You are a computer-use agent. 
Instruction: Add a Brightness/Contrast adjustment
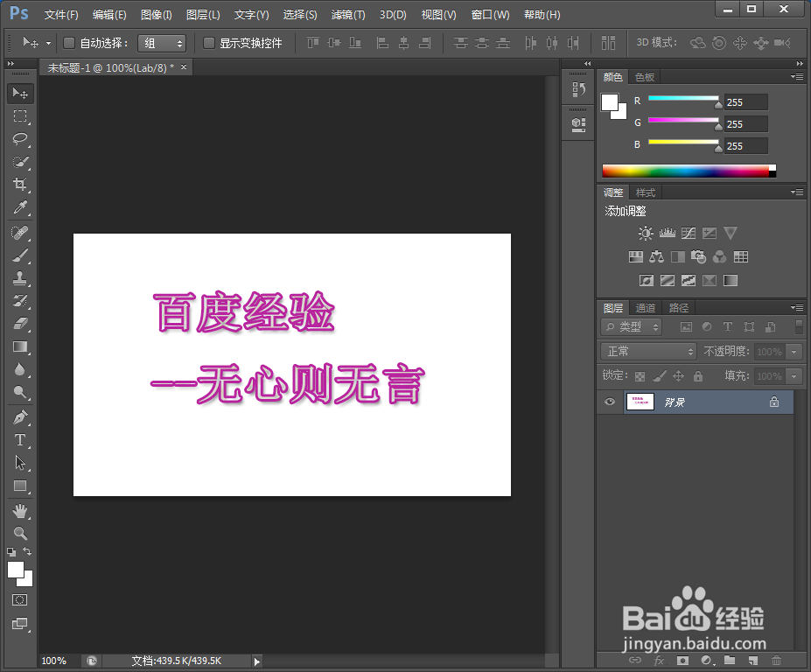tap(646, 234)
